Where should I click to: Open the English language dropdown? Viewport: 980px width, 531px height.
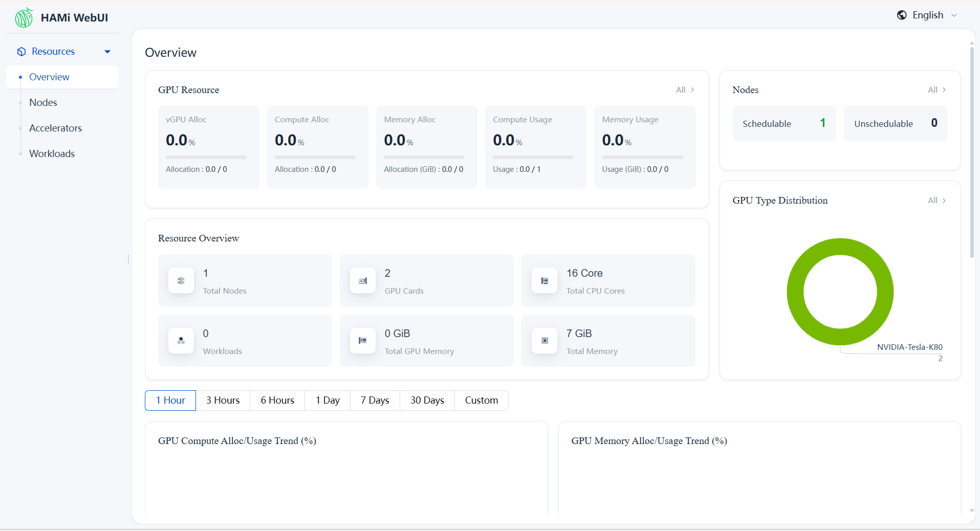click(x=927, y=15)
